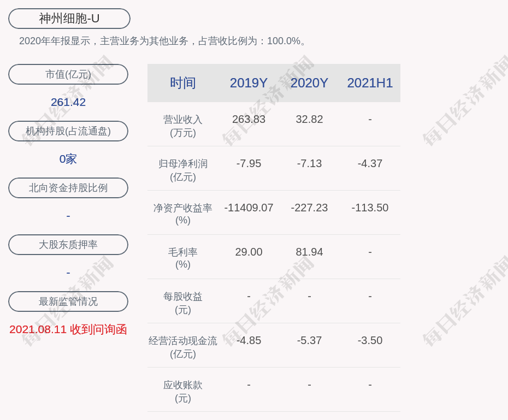Click the 0家 institutional holdings value
The width and height of the screenshot is (508, 420).
(x=68, y=159)
